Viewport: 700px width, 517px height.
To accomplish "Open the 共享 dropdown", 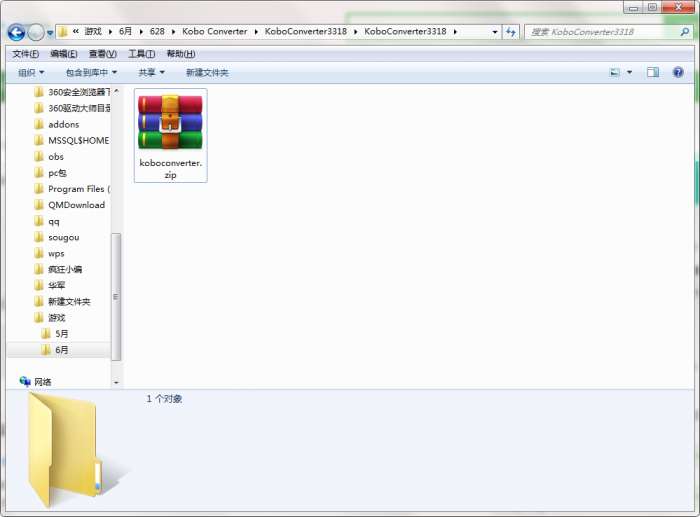I will [152, 72].
